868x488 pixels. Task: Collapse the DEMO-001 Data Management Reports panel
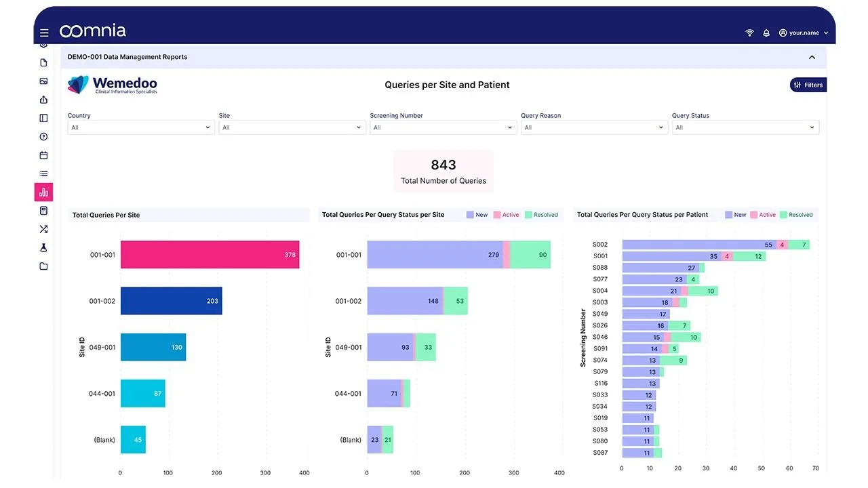tap(812, 57)
